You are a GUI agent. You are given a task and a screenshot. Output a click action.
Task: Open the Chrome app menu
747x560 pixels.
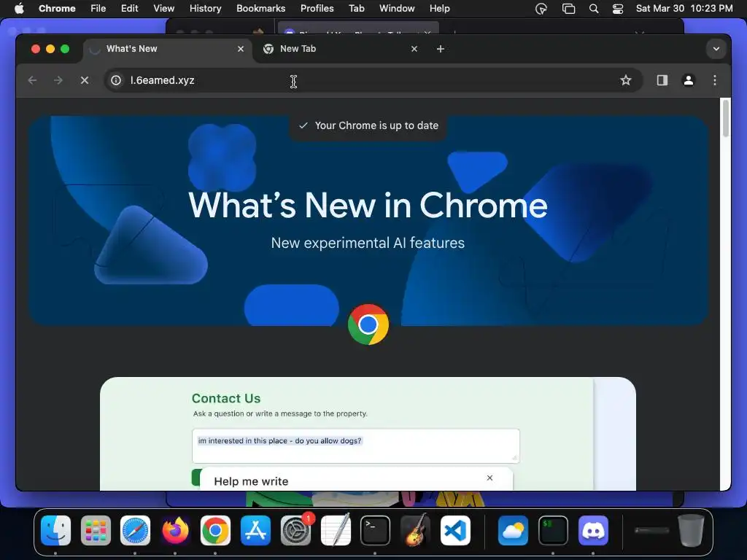pyautogui.click(x=57, y=8)
